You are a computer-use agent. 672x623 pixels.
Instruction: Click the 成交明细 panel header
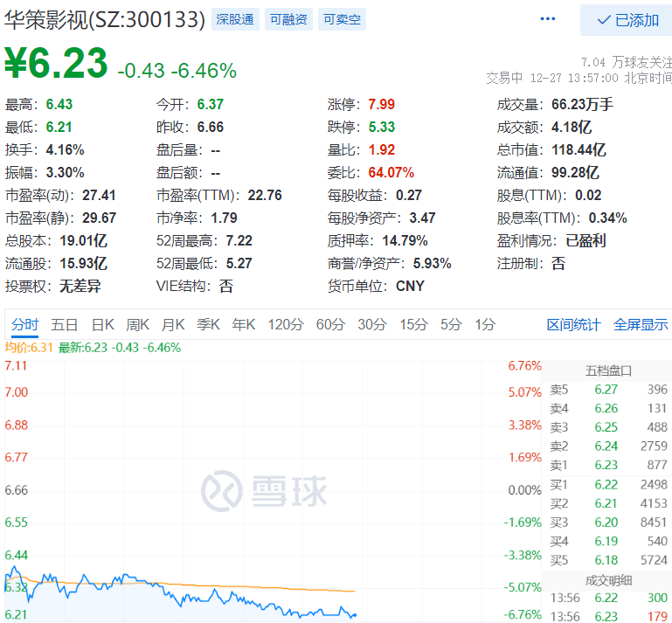(x=608, y=580)
